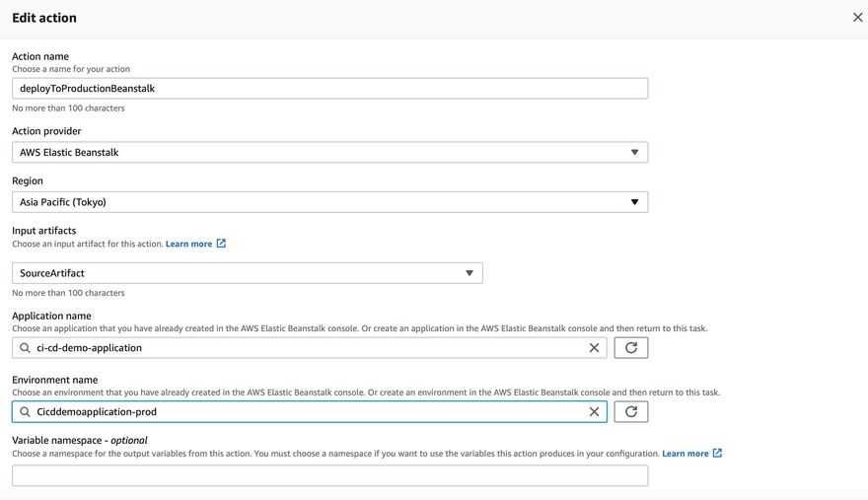
Task: Follow Learn more link for input artifacts
Action: point(188,244)
